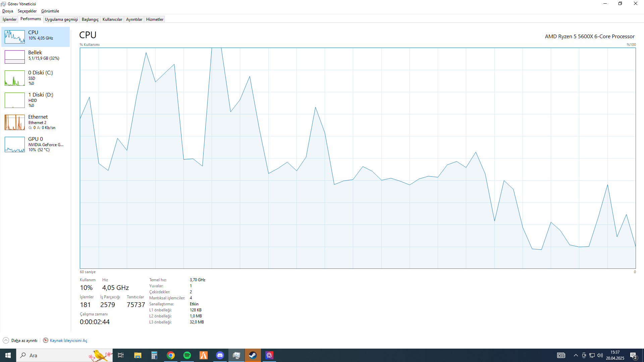Image resolution: width=644 pixels, height=362 pixels.
Task: Open Steam from the taskbar
Action: (x=253, y=355)
